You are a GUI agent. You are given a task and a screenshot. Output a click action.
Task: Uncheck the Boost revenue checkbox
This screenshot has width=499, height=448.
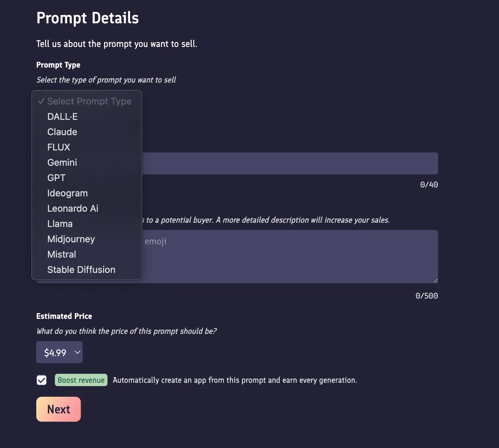(42, 380)
